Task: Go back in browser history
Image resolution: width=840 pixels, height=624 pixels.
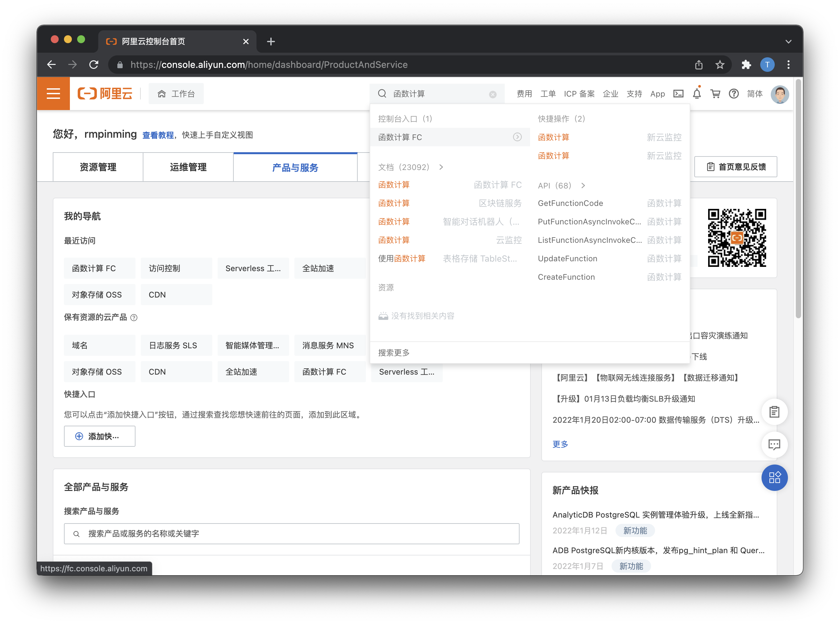Action: coord(51,65)
